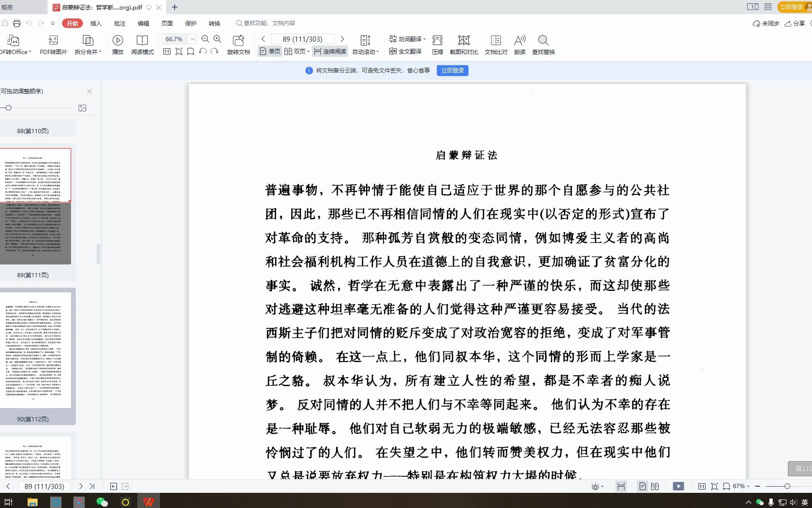Click the 旋转文档 rotate document tool
The height and width of the screenshot is (508, 812).
pos(239,45)
